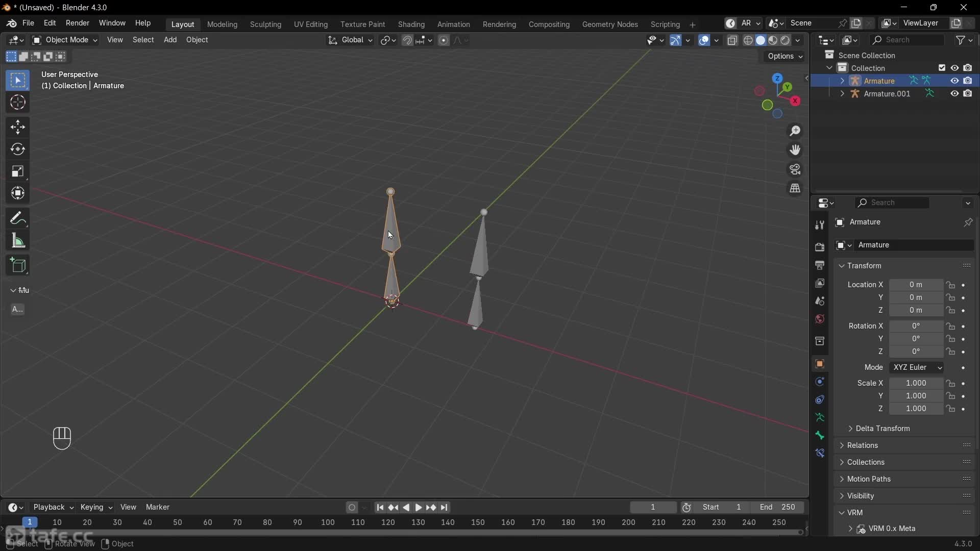Select the 3D Cursor tool
Screen dimensions: 980x551
tap(18, 103)
